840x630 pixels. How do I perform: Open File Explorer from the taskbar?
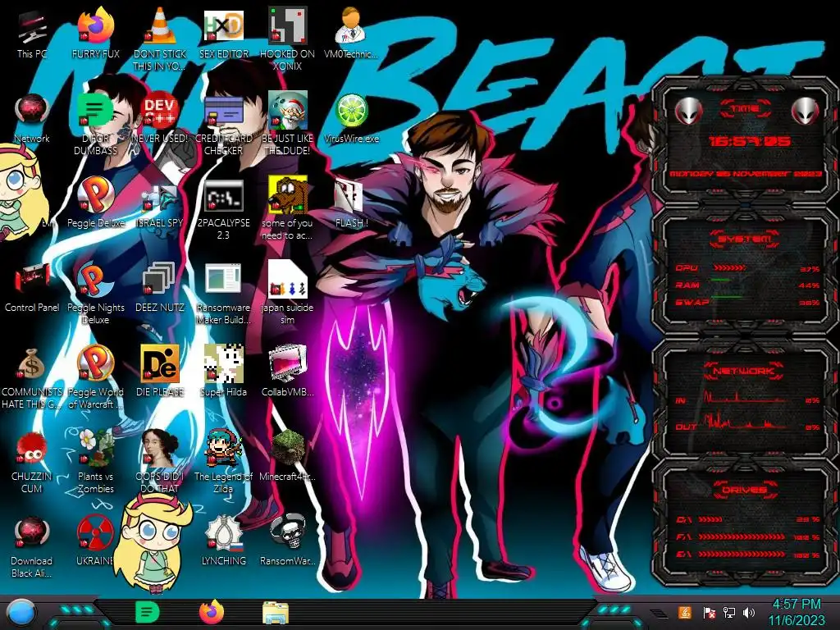click(276, 613)
